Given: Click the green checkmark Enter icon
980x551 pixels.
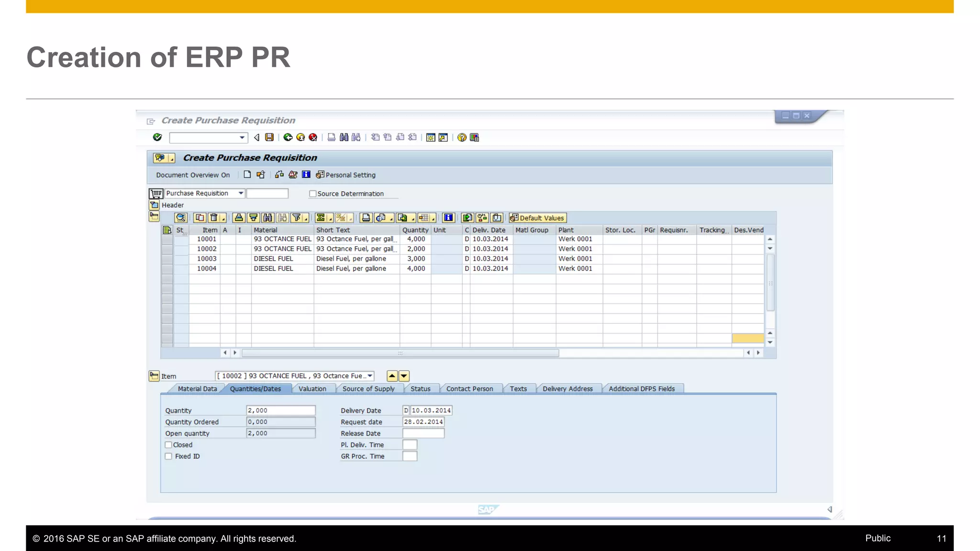Looking at the screenshot, I should click(157, 137).
